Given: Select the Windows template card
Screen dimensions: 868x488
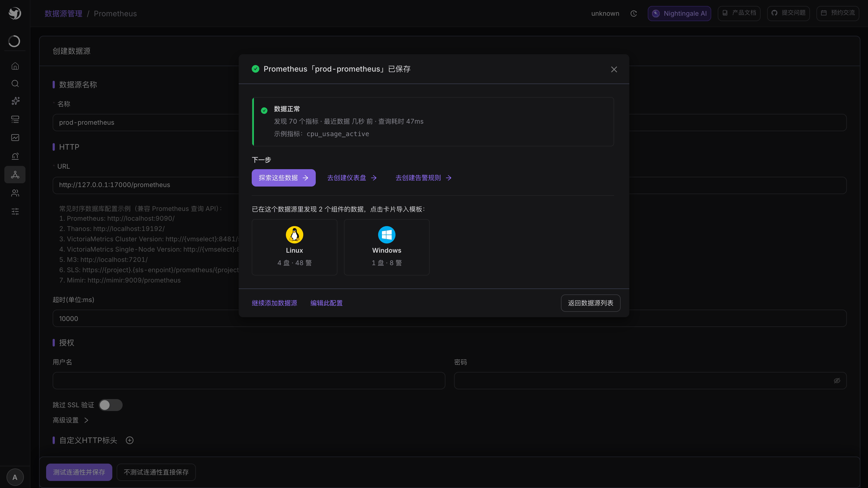Looking at the screenshot, I should 387,247.
